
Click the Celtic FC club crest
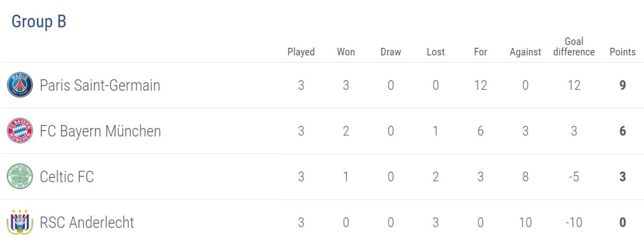20,177
